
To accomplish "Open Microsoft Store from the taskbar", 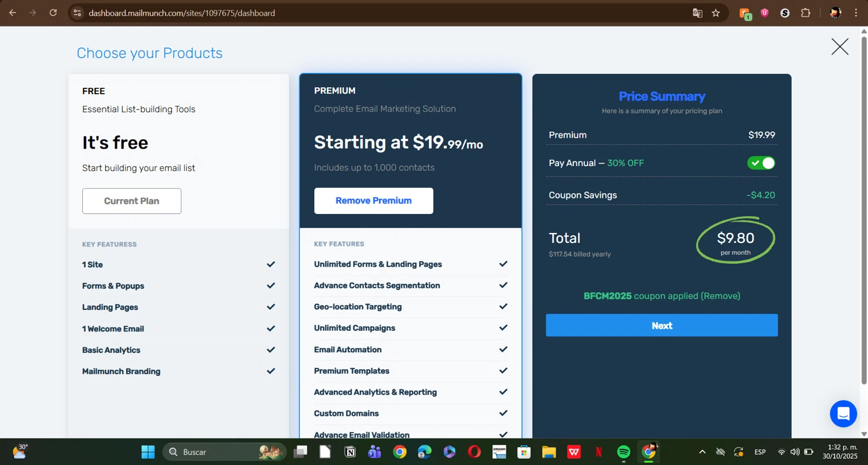I will (524, 452).
